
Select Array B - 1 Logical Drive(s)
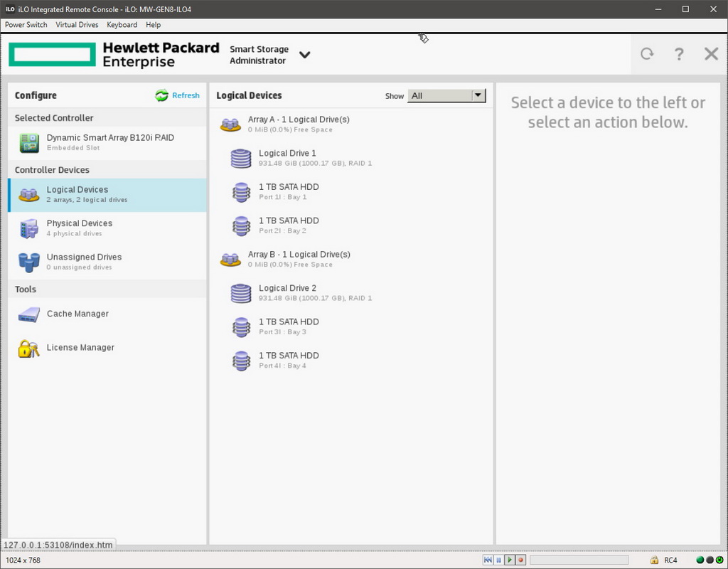[x=351, y=259]
